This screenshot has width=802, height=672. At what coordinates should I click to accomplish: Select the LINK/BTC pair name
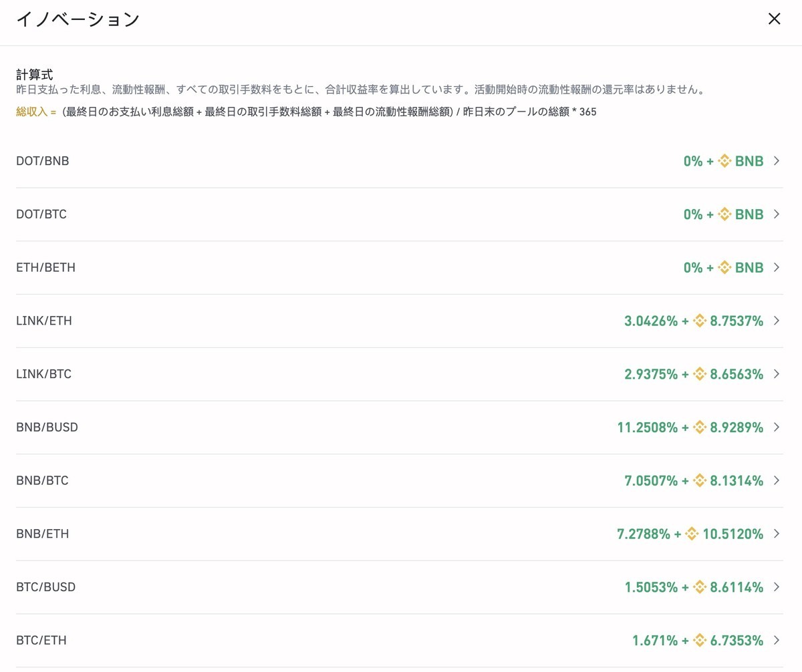click(43, 374)
